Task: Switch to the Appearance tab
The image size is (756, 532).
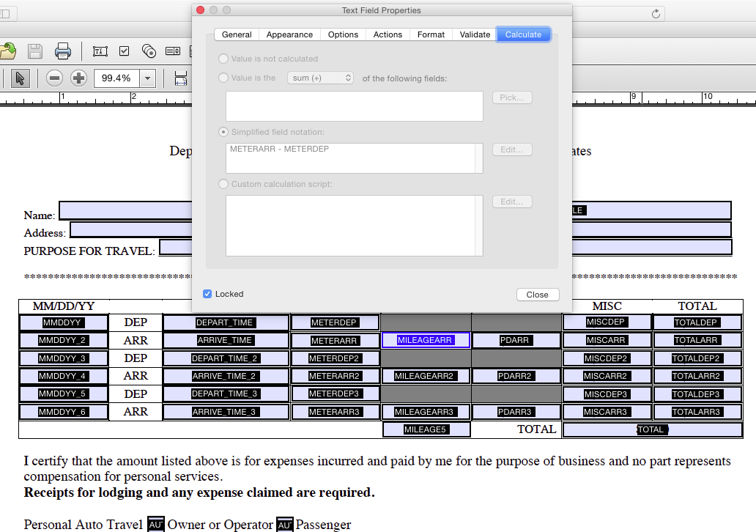Action: [x=290, y=34]
